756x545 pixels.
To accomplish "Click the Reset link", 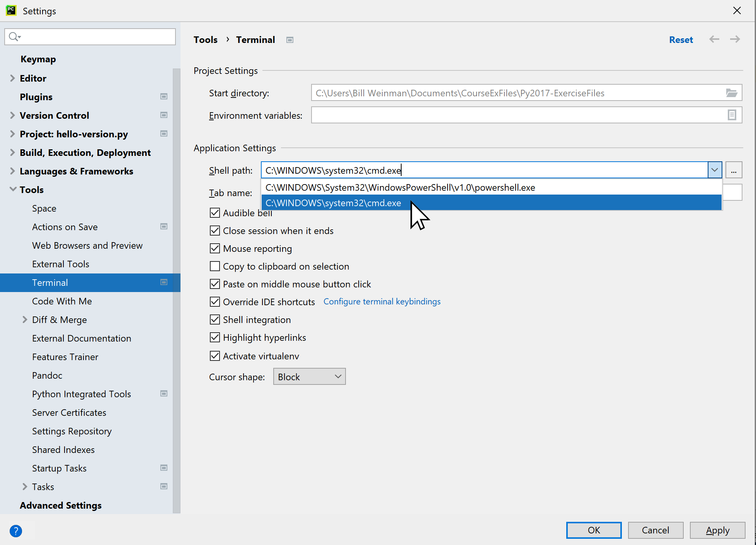I will pyautogui.click(x=681, y=40).
